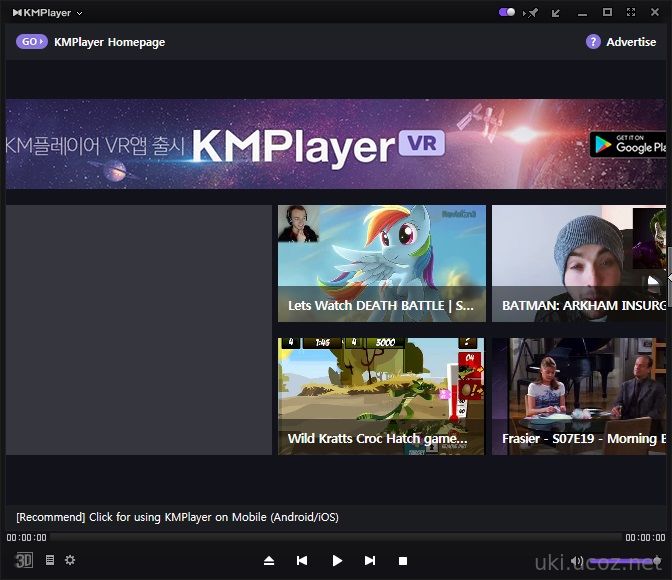Click the total duration counter on the right
Viewport: 672px width, 580px height.
click(645, 538)
